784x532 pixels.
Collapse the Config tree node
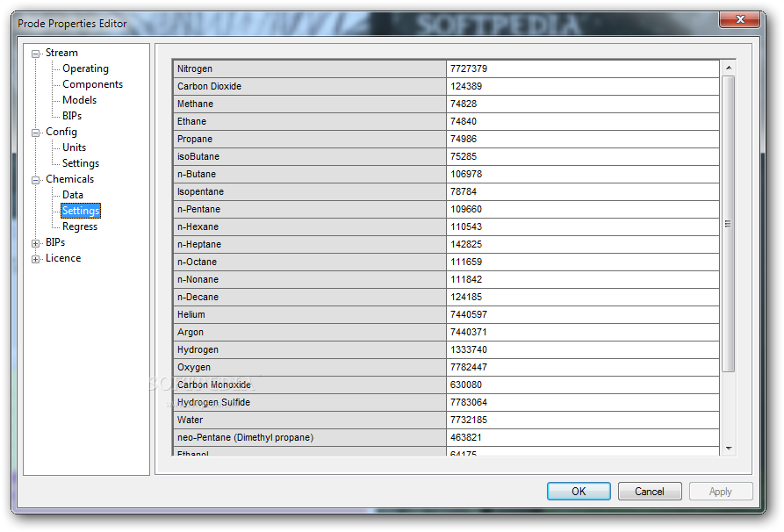[35, 133]
